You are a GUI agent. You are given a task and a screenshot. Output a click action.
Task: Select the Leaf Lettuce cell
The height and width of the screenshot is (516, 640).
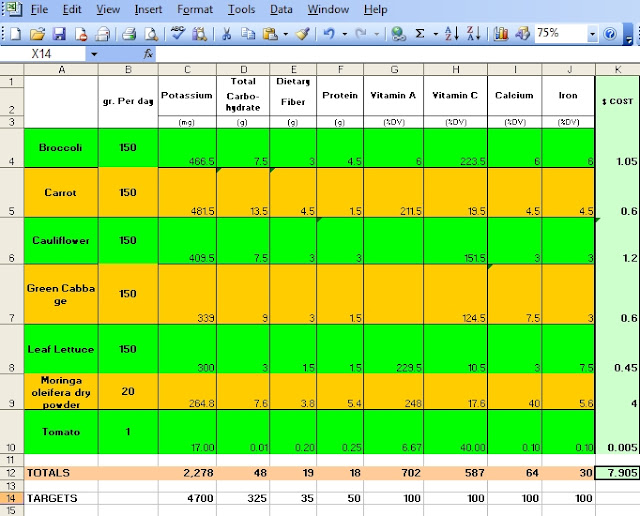click(61, 349)
